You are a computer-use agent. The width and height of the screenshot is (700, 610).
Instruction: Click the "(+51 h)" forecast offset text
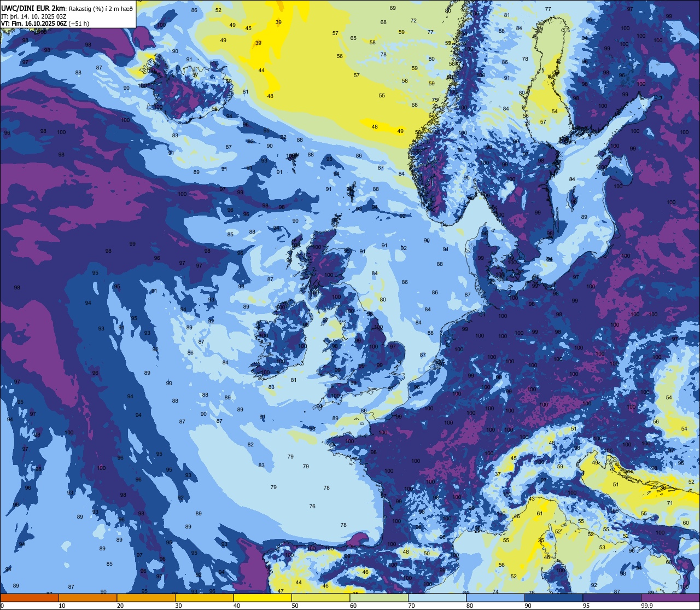(79, 24)
